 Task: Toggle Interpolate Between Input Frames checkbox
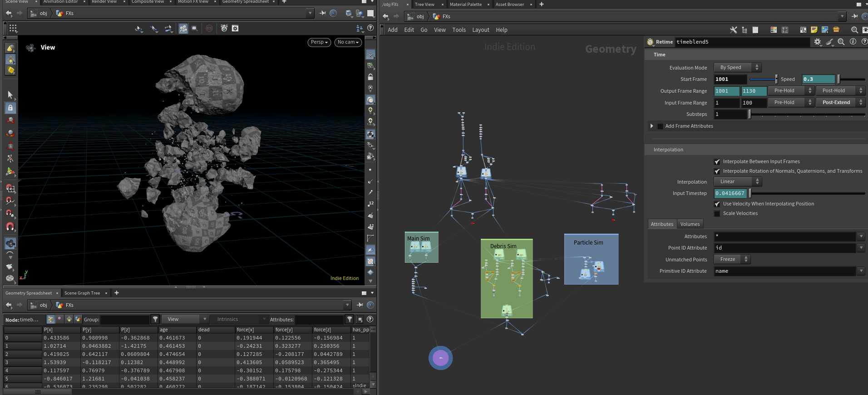(x=717, y=162)
